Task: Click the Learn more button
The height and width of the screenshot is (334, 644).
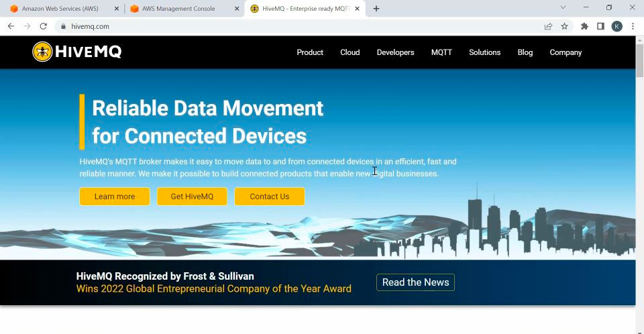Action: point(115,197)
